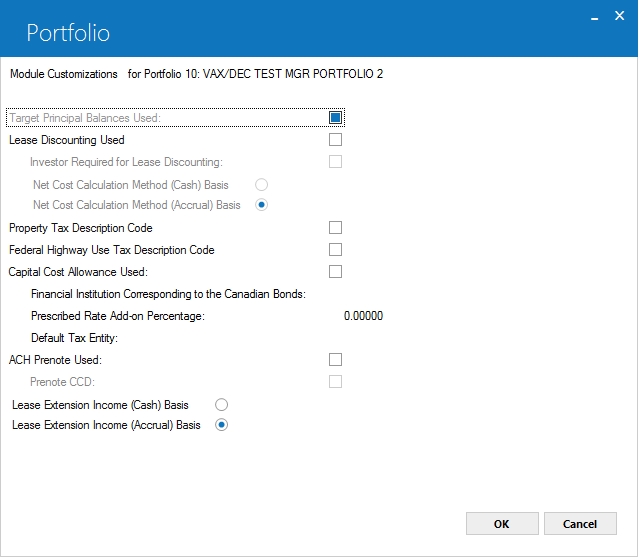Screen dimensions: 638x557
Task: Enable Capital Cost Allowance Used checkbox
Action: coord(335,271)
